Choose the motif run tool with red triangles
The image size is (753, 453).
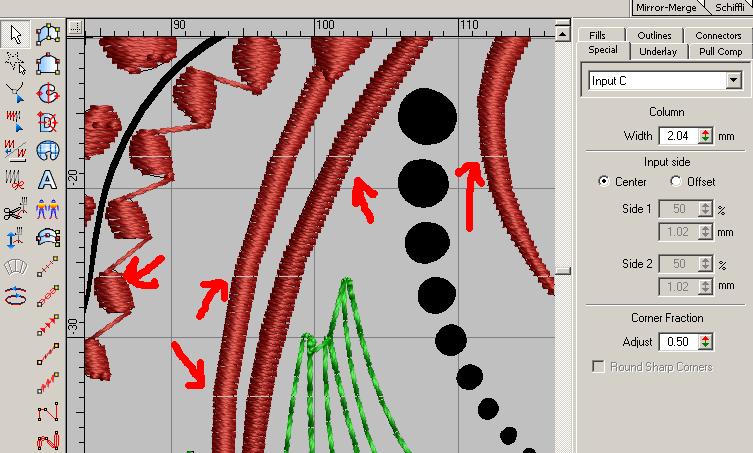48,325
